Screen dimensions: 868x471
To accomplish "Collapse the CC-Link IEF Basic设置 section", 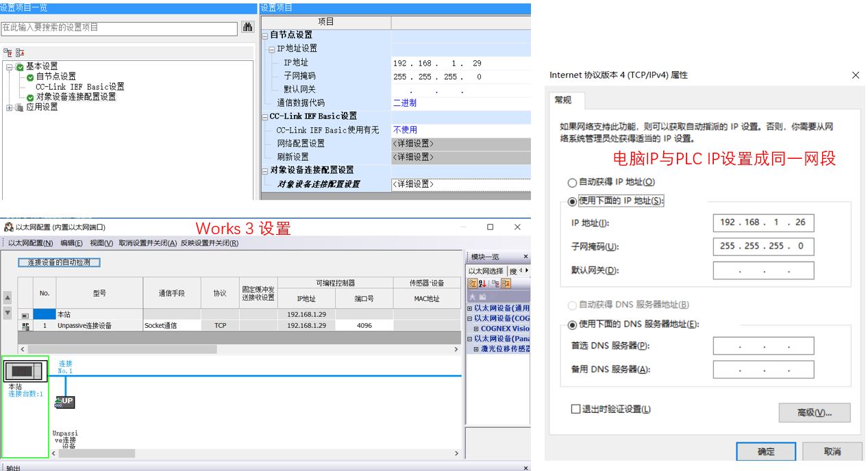I will coord(265,116).
